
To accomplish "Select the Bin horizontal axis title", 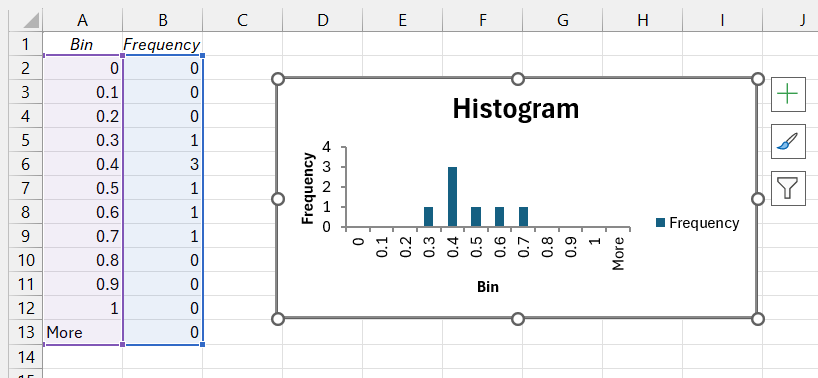I will (x=488, y=287).
